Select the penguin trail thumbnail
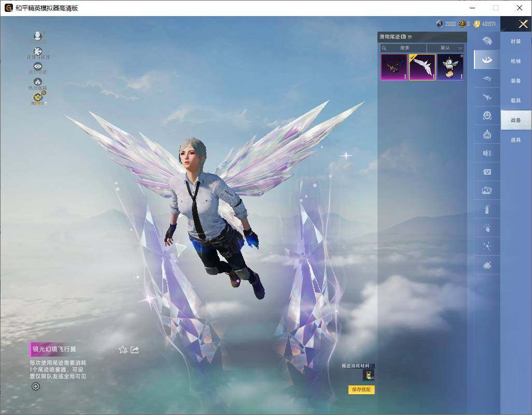Image resolution: width=532 pixels, height=415 pixels. [450, 67]
